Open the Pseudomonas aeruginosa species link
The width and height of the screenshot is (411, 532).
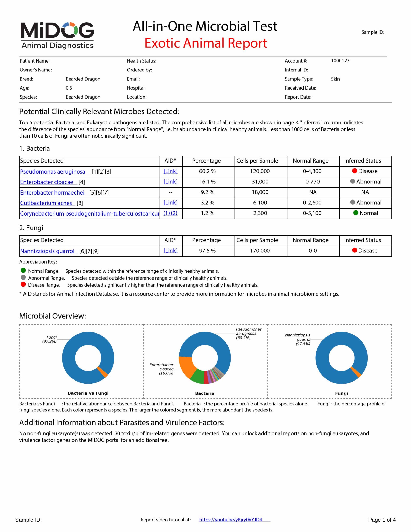53,172
